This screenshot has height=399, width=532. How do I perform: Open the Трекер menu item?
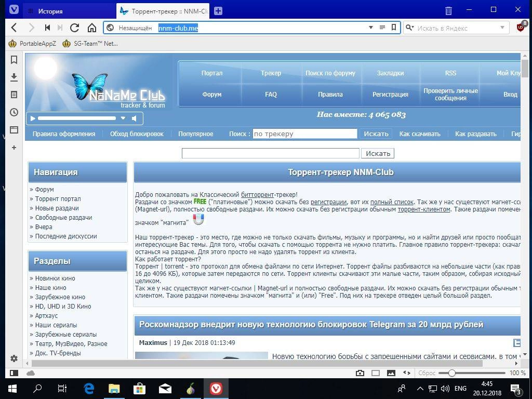[x=271, y=73]
